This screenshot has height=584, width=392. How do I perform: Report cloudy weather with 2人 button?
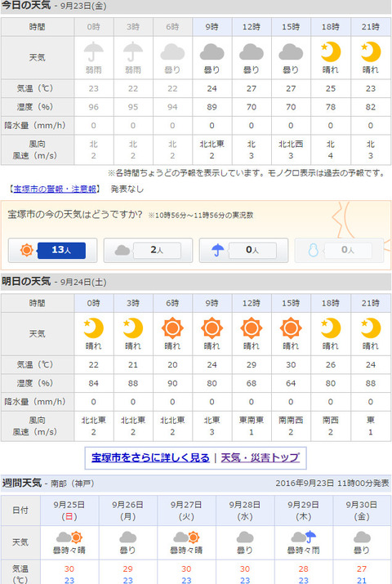pyautogui.click(x=148, y=250)
